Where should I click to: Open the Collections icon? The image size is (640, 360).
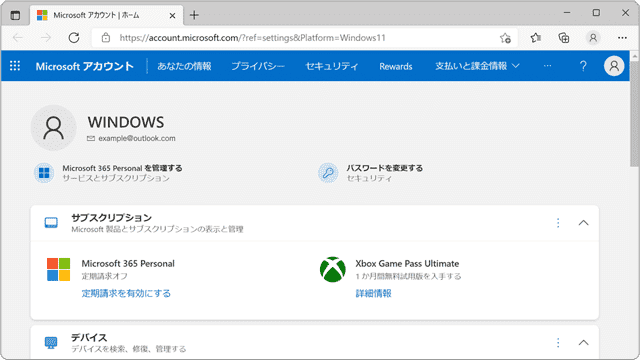564,38
